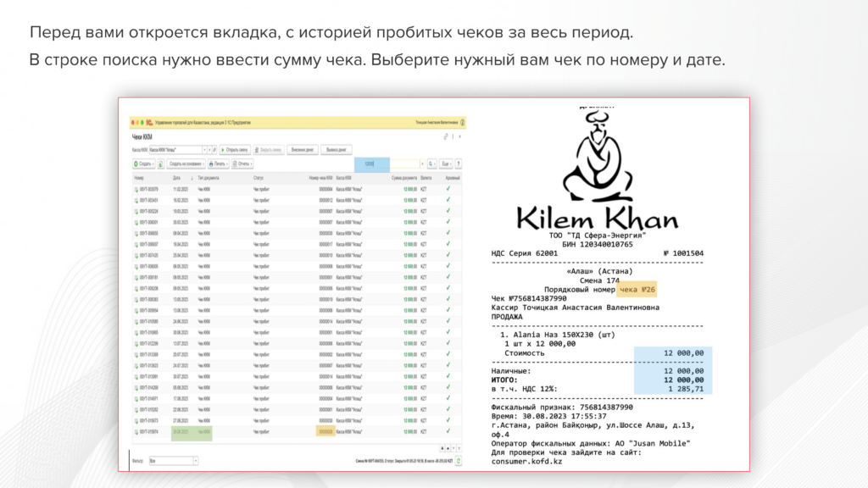This screenshot has height=488, width=868.
Task: Click the document icon of the 13.07.2023 row
Action: click(136, 344)
